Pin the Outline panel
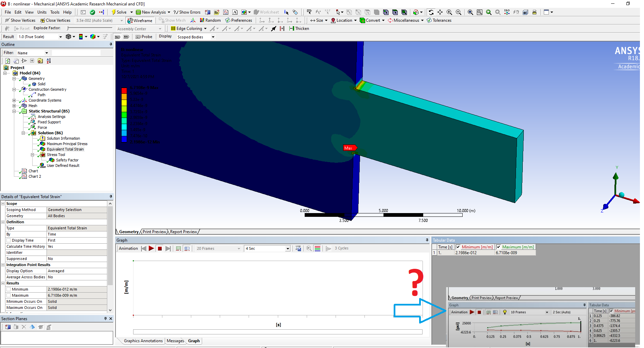 pos(111,45)
